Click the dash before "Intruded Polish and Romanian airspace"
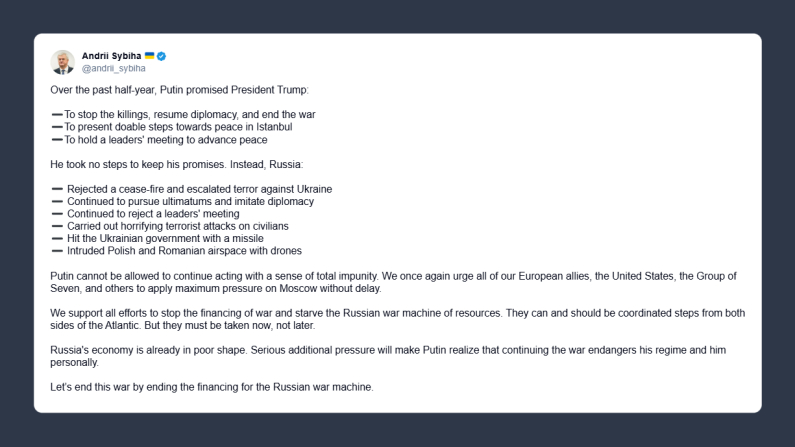795x447 pixels. click(x=57, y=252)
